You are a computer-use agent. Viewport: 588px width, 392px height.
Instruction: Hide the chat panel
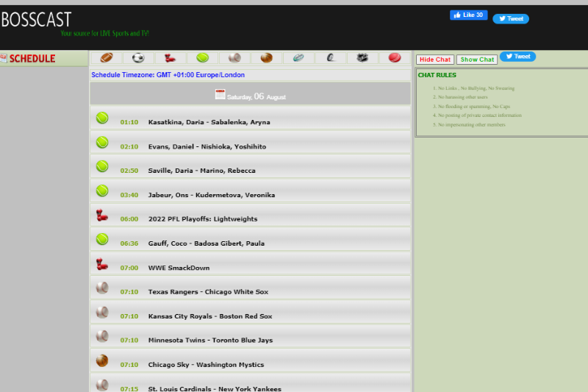435,60
